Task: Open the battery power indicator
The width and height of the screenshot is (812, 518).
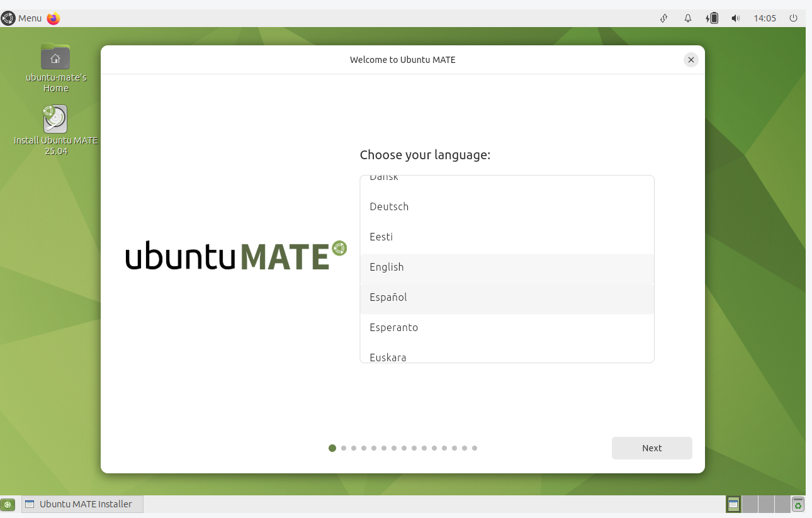Action: click(x=712, y=18)
